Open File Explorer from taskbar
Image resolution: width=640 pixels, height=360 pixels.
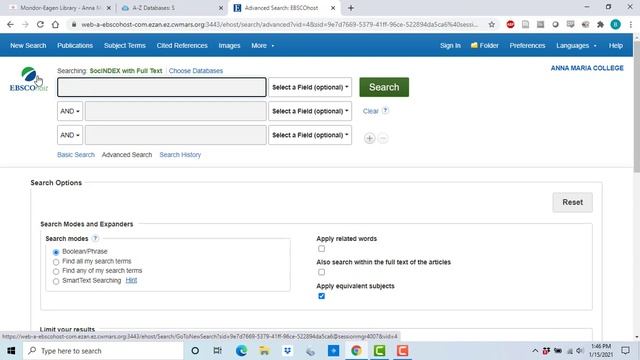tap(264, 351)
